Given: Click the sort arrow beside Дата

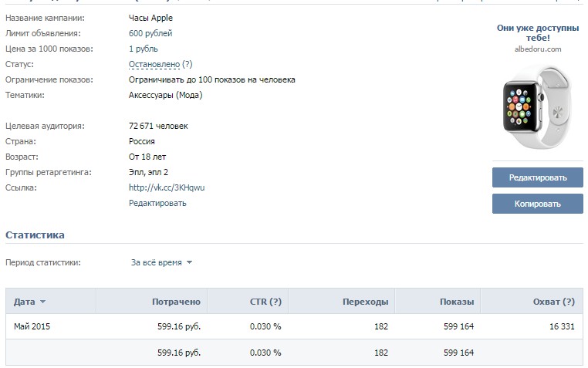Looking at the screenshot, I should coord(42,302).
